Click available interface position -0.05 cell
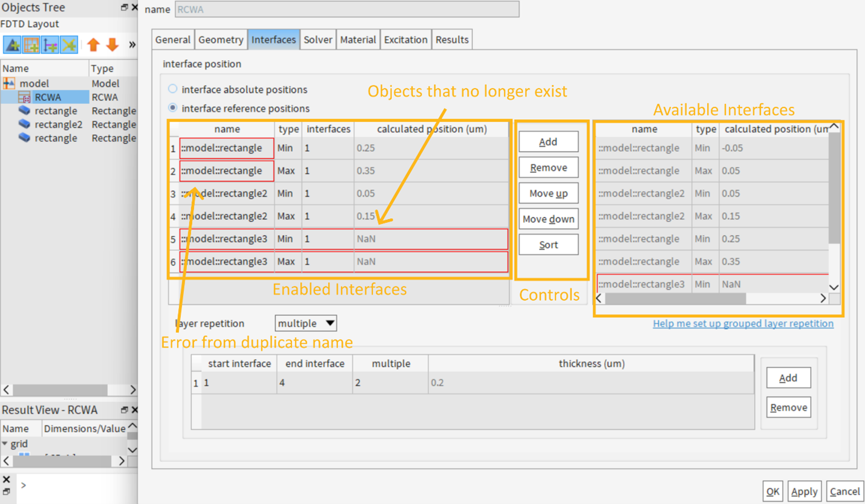The width and height of the screenshot is (865, 504). [774, 148]
